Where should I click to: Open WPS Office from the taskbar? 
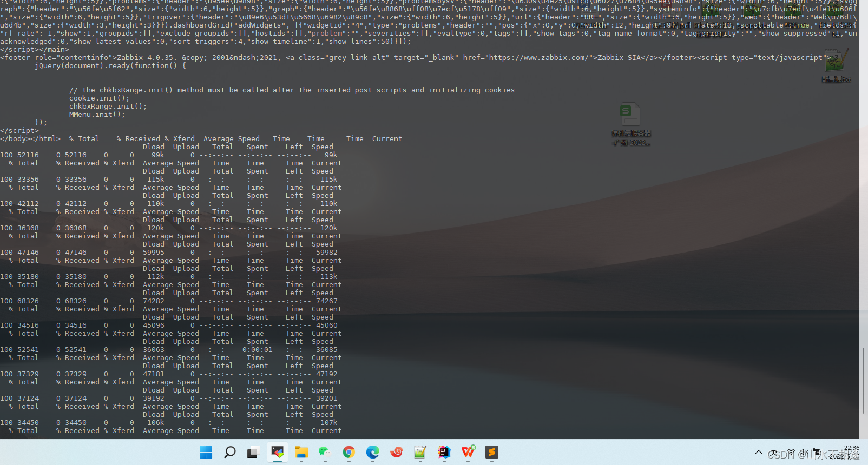coord(468,452)
